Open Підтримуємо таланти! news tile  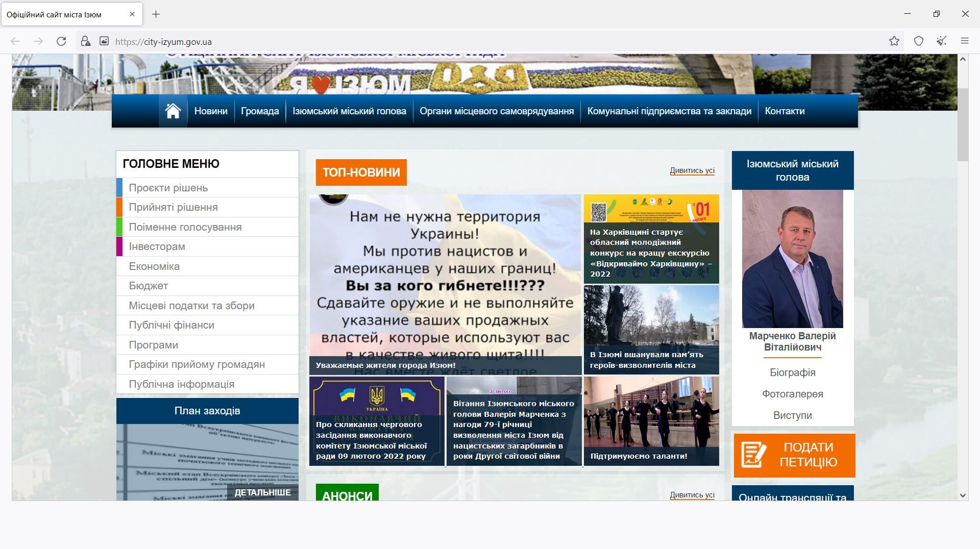pos(651,421)
